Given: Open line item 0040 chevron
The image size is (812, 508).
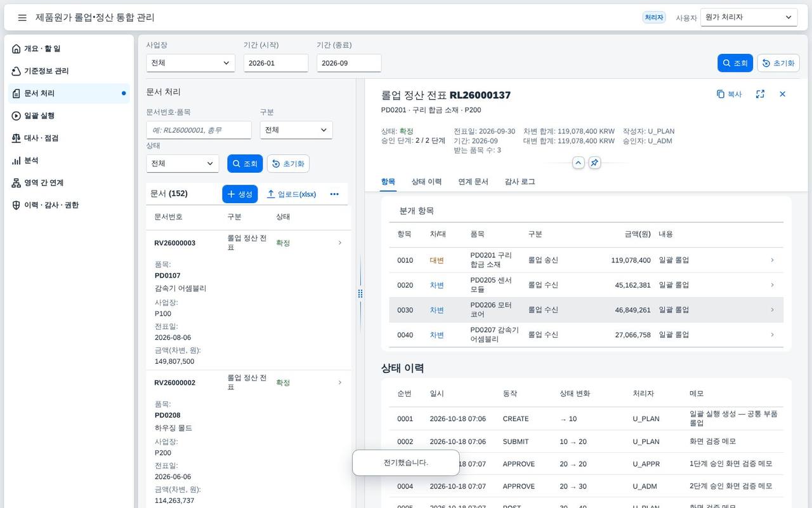Looking at the screenshot, I should [x=772, y=335].
